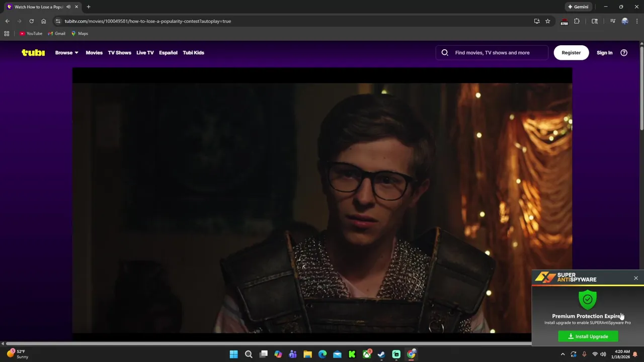
Task: Open the Chrome profile avatar
Action: pos(625,21)
